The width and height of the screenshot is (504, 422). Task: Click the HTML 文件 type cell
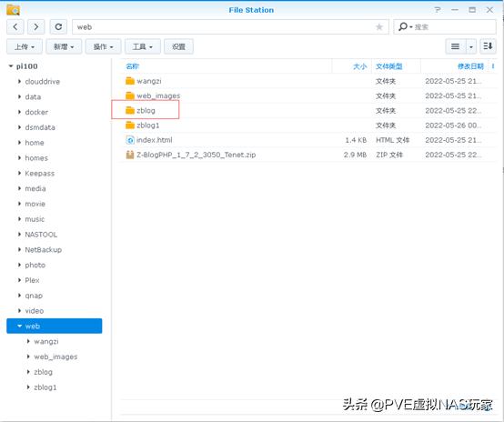(392, 140)
